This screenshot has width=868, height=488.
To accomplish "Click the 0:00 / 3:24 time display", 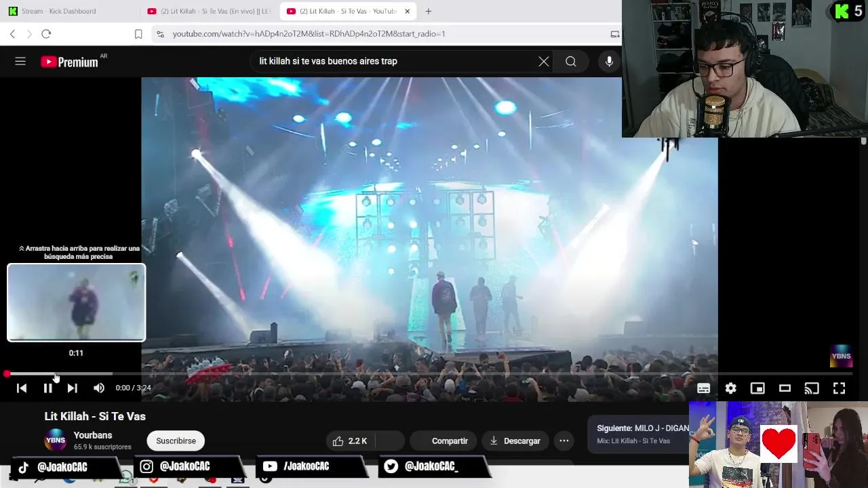I will click(133, 388).
